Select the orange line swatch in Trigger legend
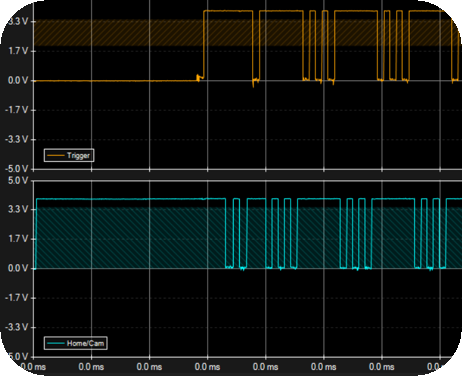This screenshot has height=376, width=462. [x=55, y=156]
